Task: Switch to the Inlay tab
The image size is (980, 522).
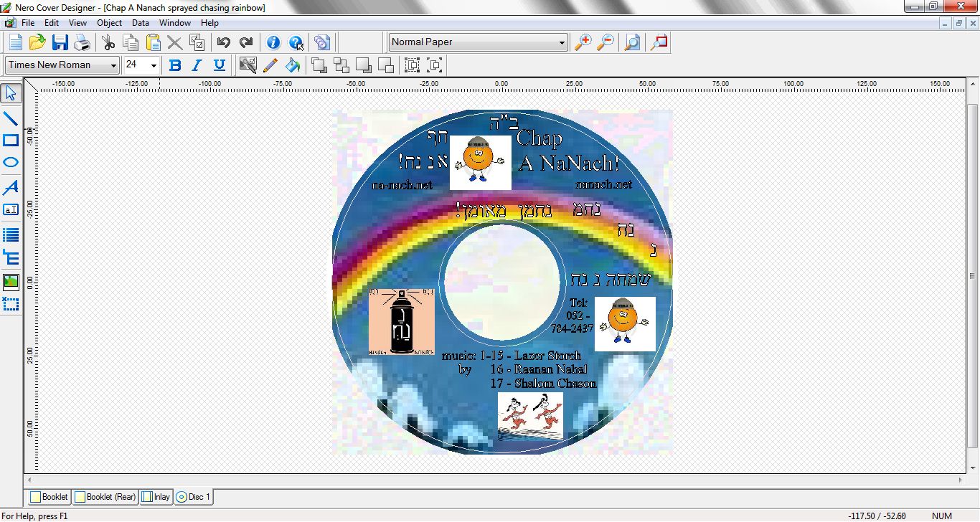Action: tap(156, 496)
